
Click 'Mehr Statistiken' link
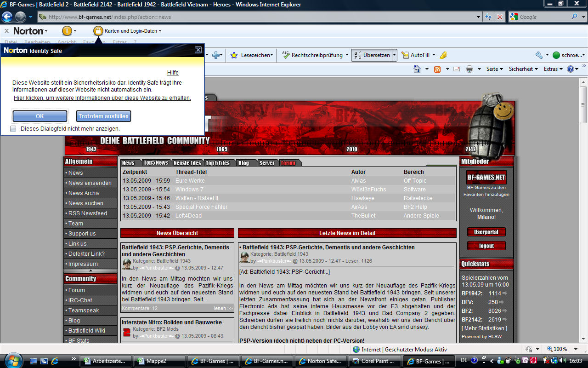[x=484, y=328]
